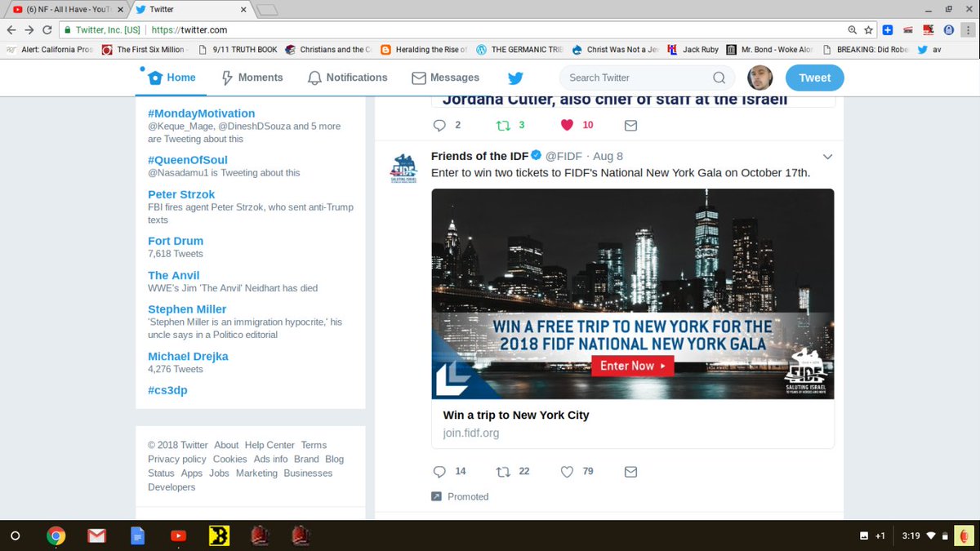Open The Anvil trend
This screenshot has height=551, width=980.
tap(173, 275)
